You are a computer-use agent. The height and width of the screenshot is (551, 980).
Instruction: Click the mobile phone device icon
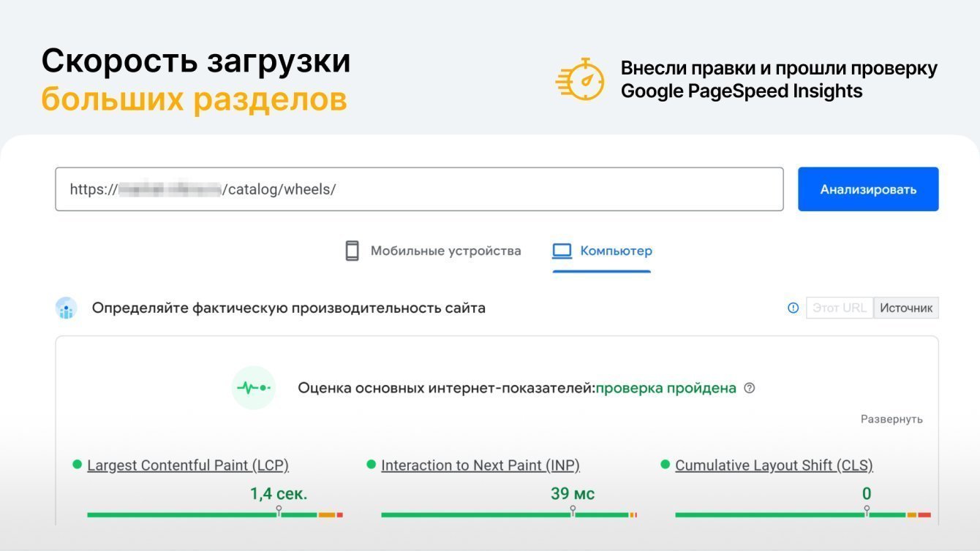pos(352,251)
